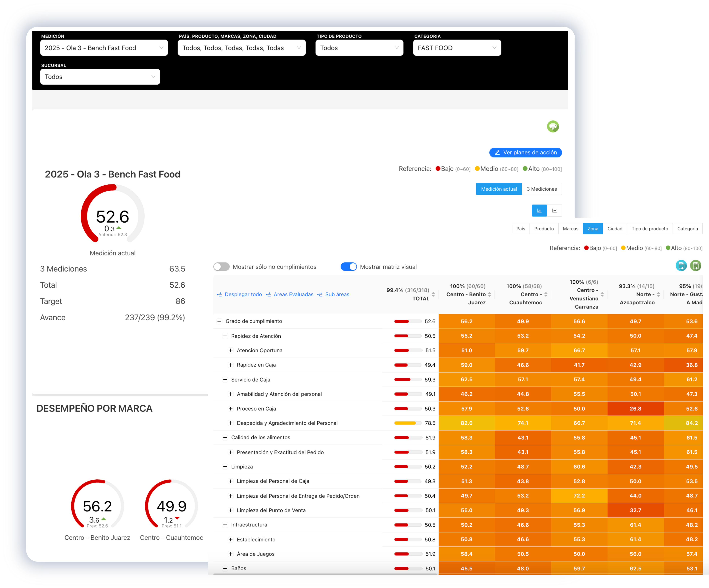Click yellow Despedida y Agradecimiento progress bar

(x=408, y=423)
